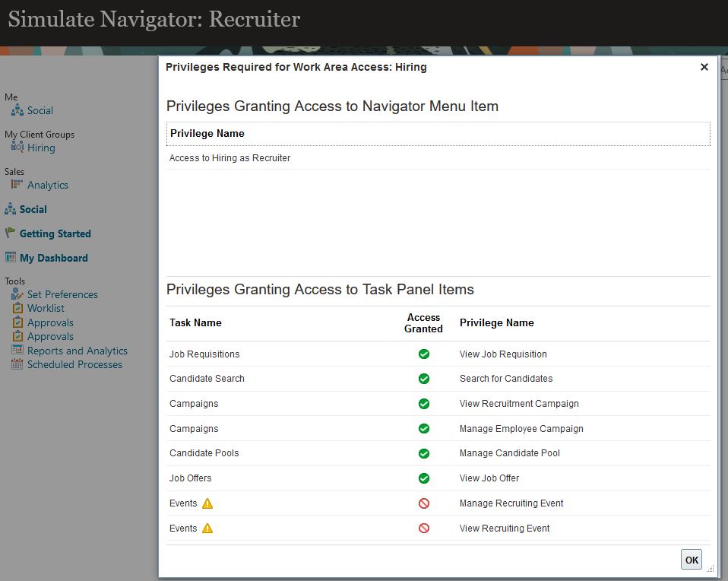Click the Search for Candidates privilege text
Image resolution: width=728 pixels, height=581 pixels.
pyautogui.click(x=506, y=379)
